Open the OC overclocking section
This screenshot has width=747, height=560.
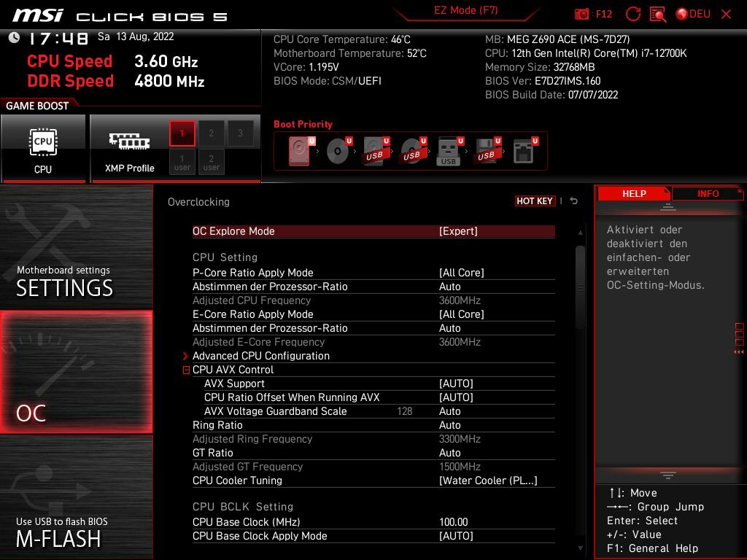pyautogui.click(x=76, y=372)
